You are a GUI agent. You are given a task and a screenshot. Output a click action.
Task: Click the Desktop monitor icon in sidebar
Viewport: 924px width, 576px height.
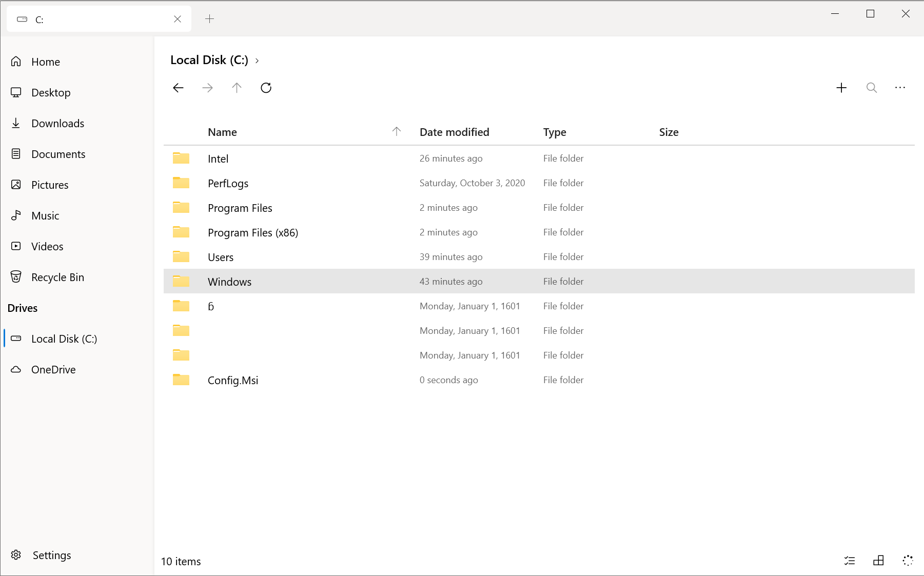coord(16,92)
